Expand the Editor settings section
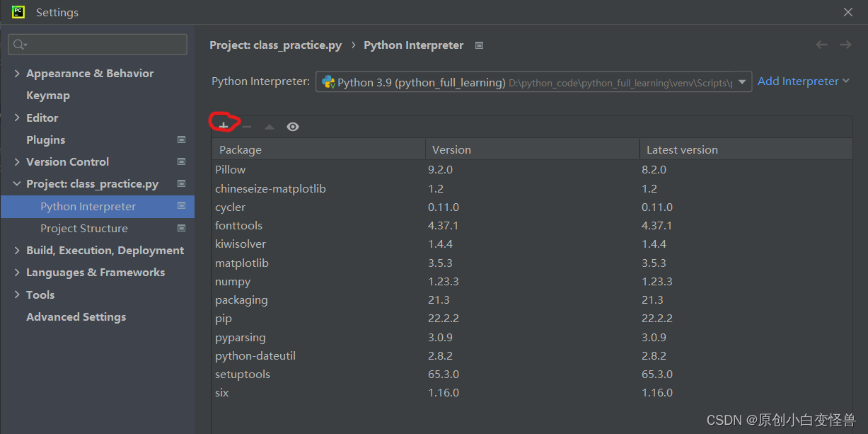The height and width of the screenshot is (434, 868). point(17,118)
